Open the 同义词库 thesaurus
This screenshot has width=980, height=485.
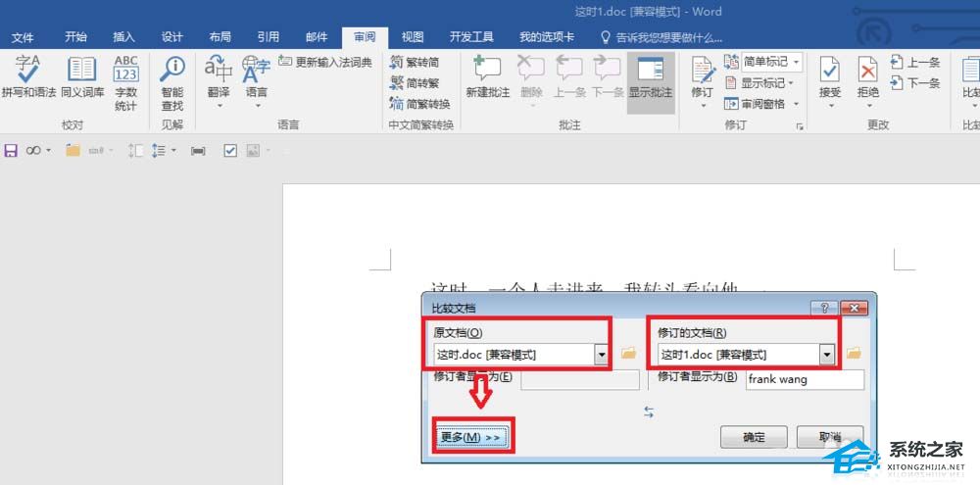pyautogui.click(x=82, y=77)
